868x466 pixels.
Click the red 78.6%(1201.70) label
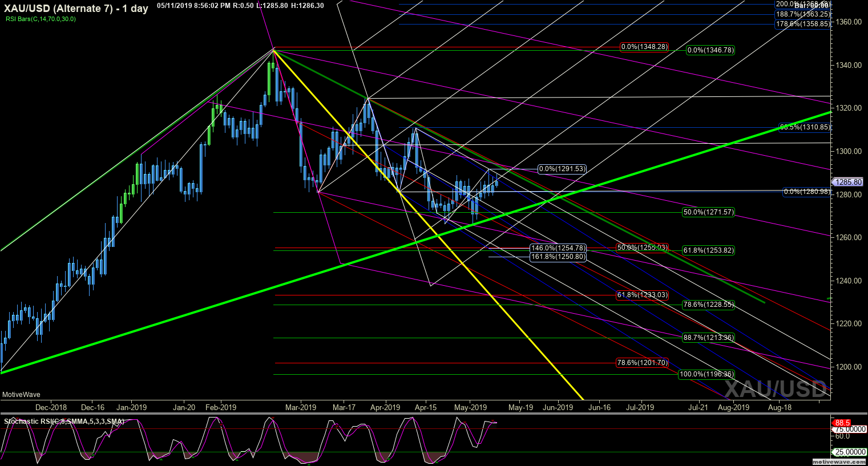coord(642,363)
